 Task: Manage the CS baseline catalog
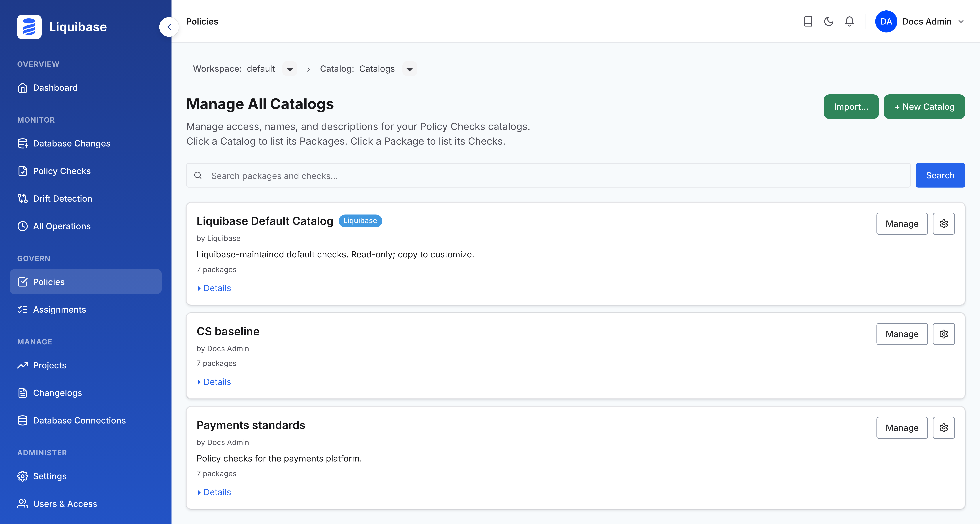(x=902, y=334)
